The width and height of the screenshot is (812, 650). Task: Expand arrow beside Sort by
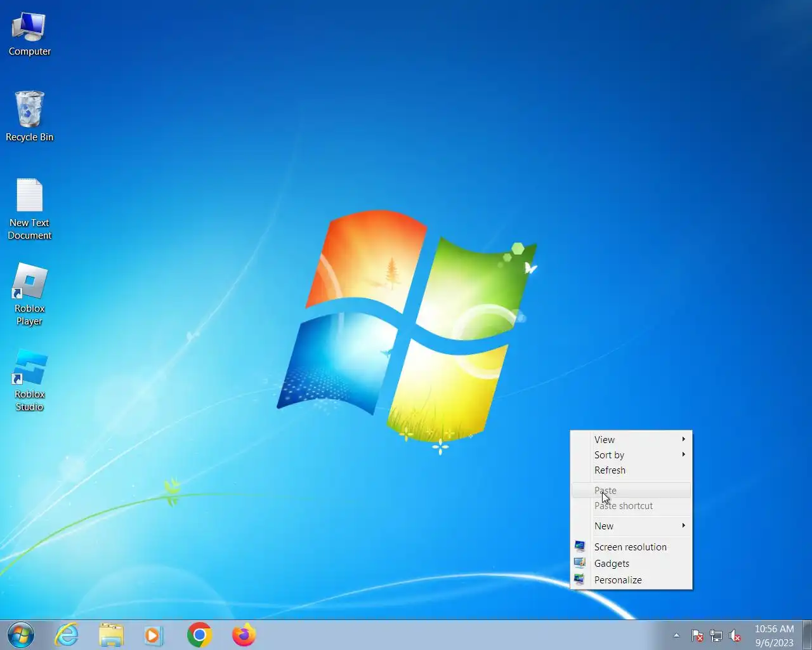point(683,454)
